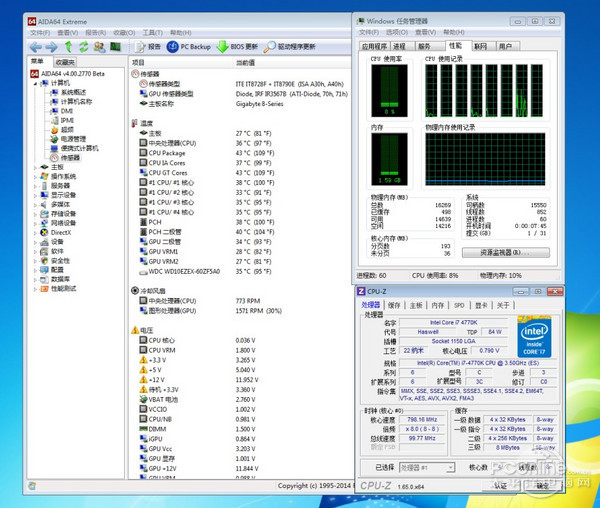Switch to the 收藏夹 favorites tab in AIDA64

click(65, 62)
